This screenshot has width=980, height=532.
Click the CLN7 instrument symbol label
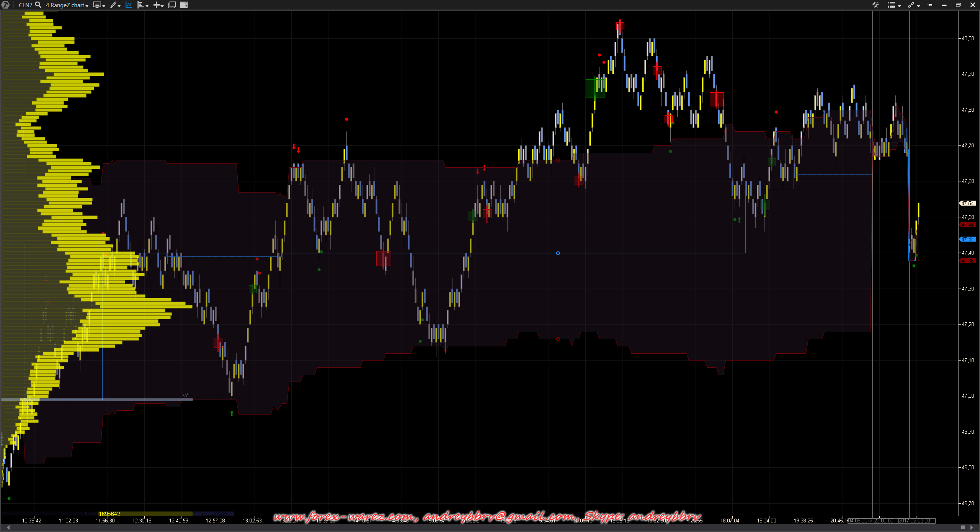[x=25, y=5]
